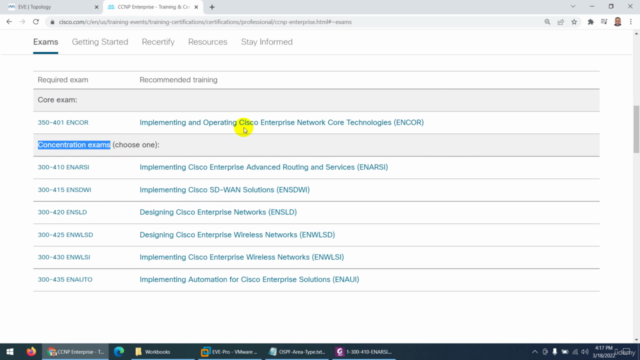
Task: Open 350-401 ENCOR exam link
Action: (63, 122)
